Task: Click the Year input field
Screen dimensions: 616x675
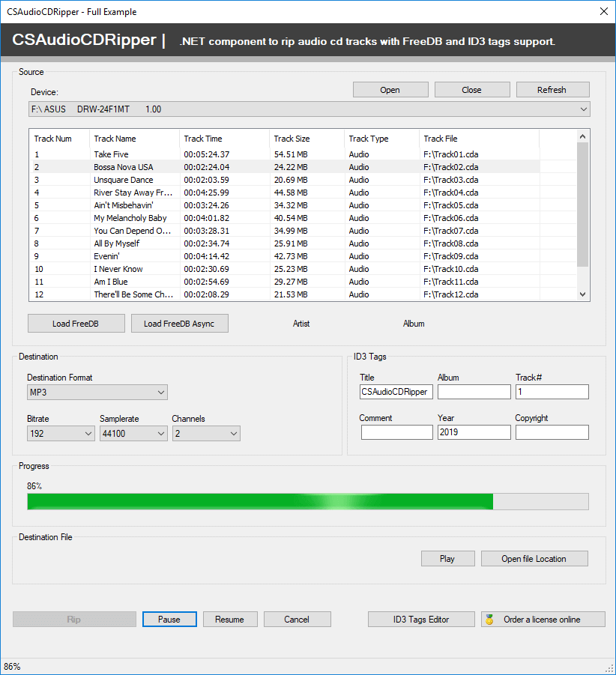Action: [x=474, y=432]
